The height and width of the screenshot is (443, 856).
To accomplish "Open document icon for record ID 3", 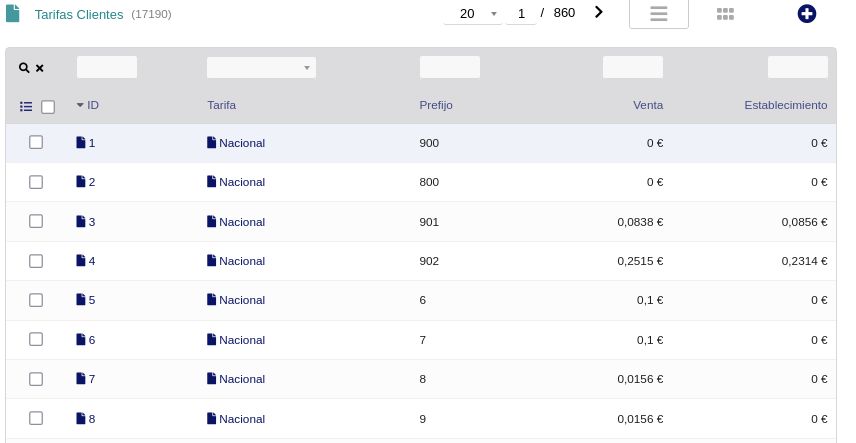I will point(81,222).
